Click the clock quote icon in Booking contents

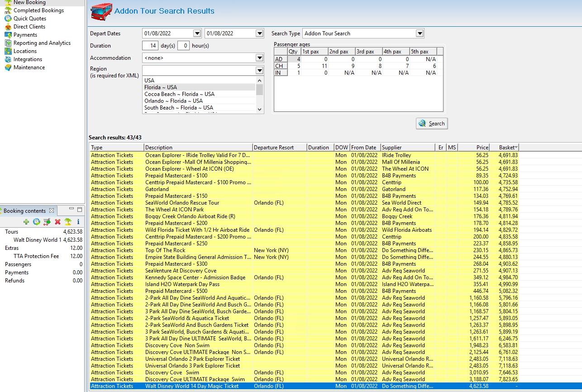[x=36, y=222]
